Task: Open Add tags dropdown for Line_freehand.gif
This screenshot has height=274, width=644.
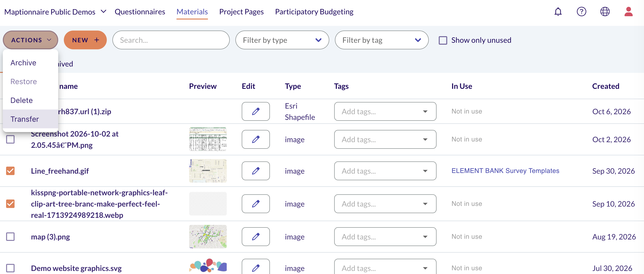Action: (385, 171)
